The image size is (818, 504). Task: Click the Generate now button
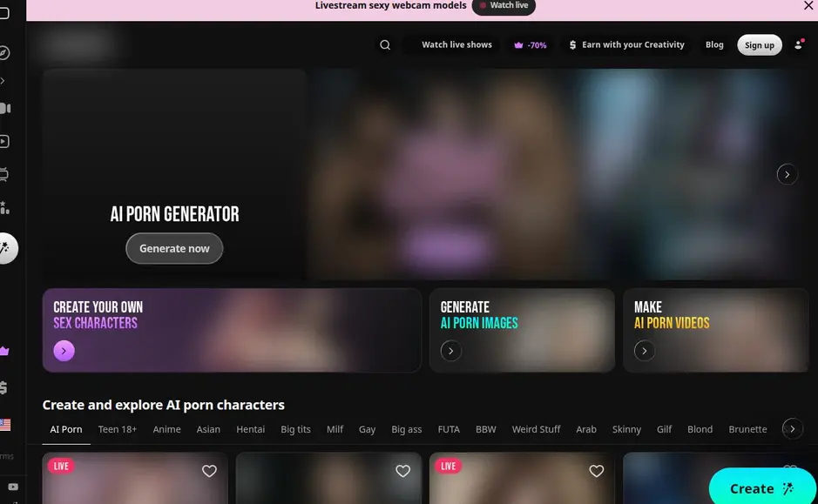point(174,248)
